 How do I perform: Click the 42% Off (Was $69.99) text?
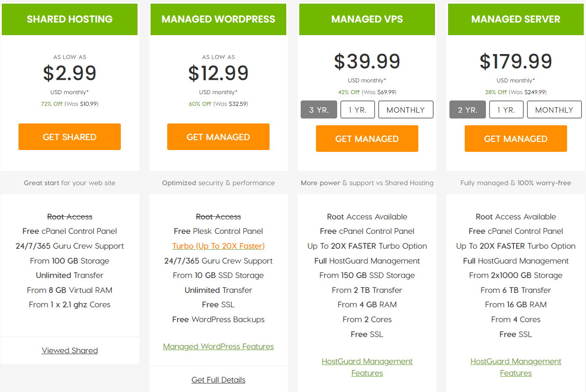pyautogui.click(x=367, y=92)
